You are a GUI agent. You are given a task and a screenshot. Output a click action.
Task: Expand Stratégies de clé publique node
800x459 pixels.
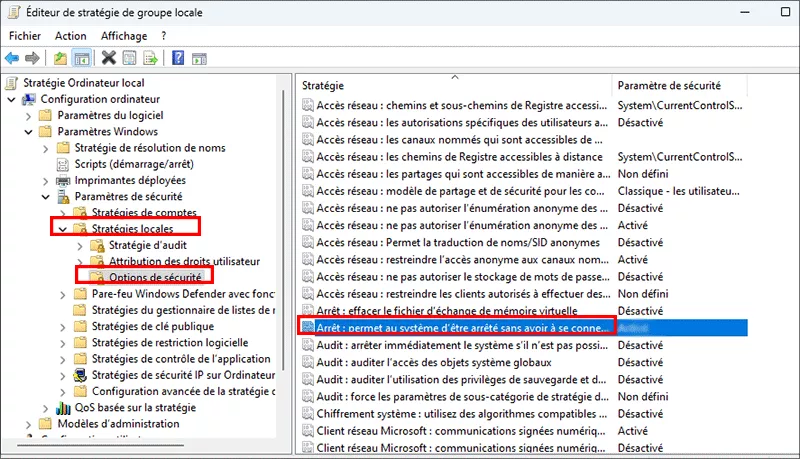(x=62, y=327)
